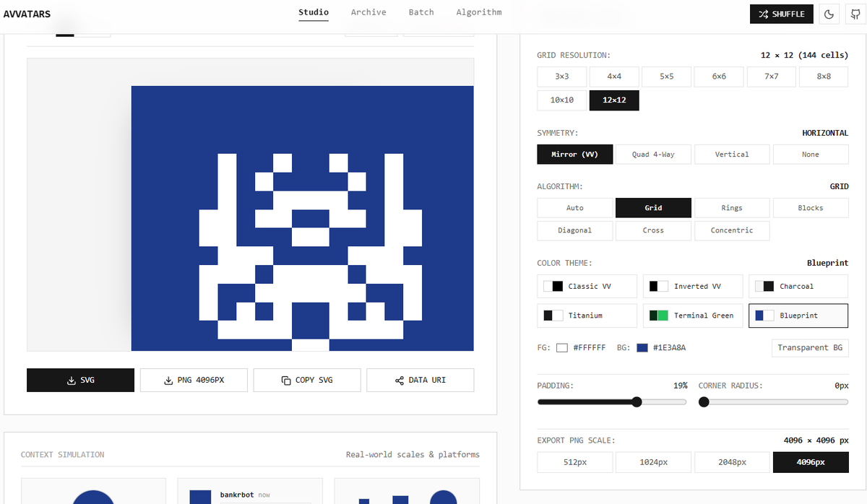Click the AVVATARS logo

pyautogui.click(x=27, y=14)
